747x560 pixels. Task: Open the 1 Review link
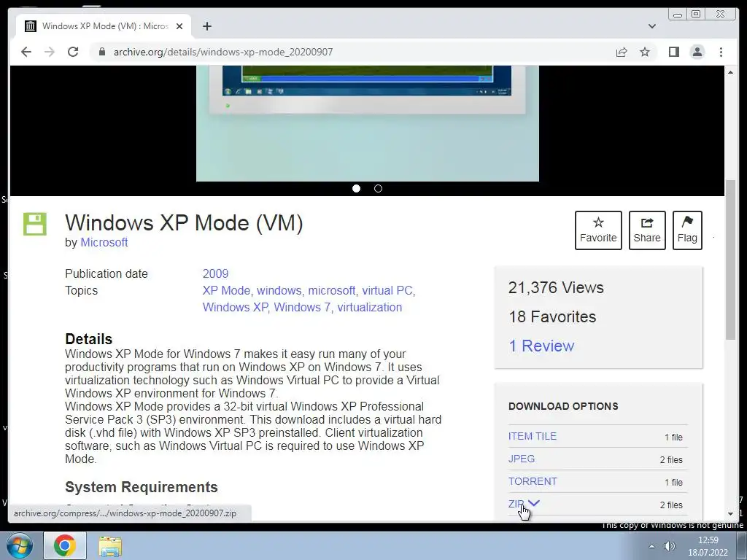(541, 346)
